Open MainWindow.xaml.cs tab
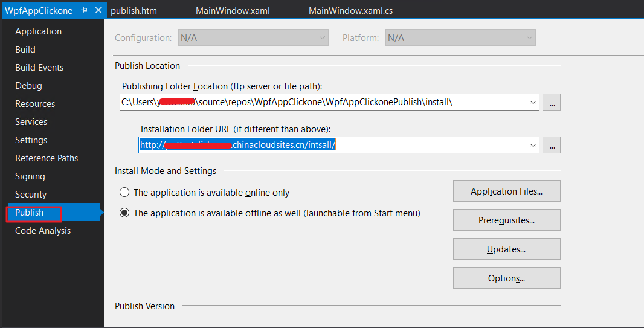644x328 pixels. 351,11
